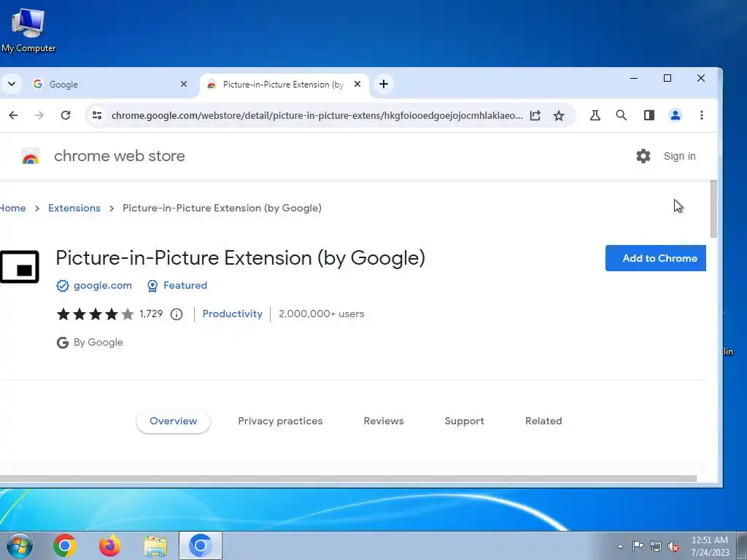The height and width of the screenshot is (560, 747).
Task: Click the Add to Chrome button
Action: click(656, 258)
